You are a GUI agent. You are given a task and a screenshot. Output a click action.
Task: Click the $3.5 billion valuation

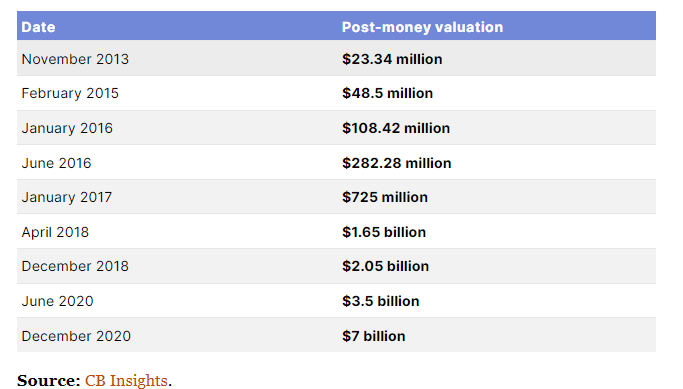pos(380,301)
